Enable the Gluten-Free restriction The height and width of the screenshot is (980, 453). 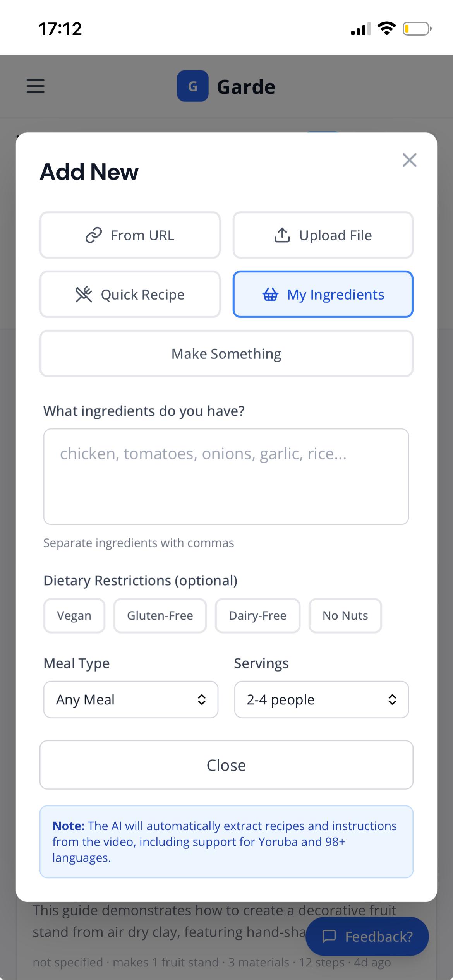click(160, 615)
